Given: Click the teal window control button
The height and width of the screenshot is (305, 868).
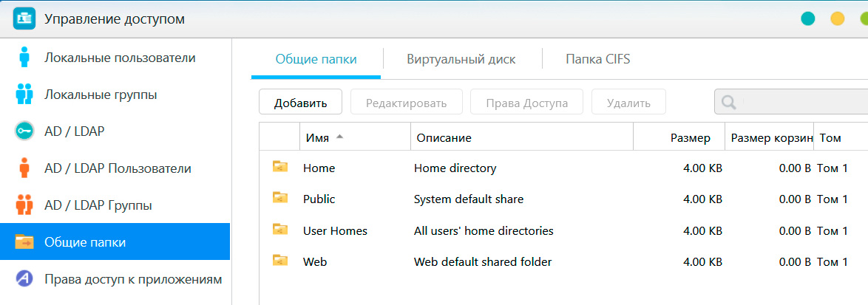Looking at the screenshot, I should click(x=807, y=19).
